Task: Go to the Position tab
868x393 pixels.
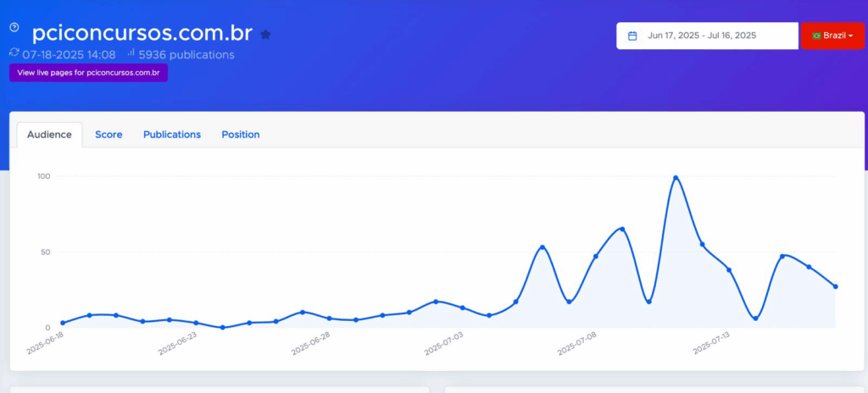Action: click(241, 135)
